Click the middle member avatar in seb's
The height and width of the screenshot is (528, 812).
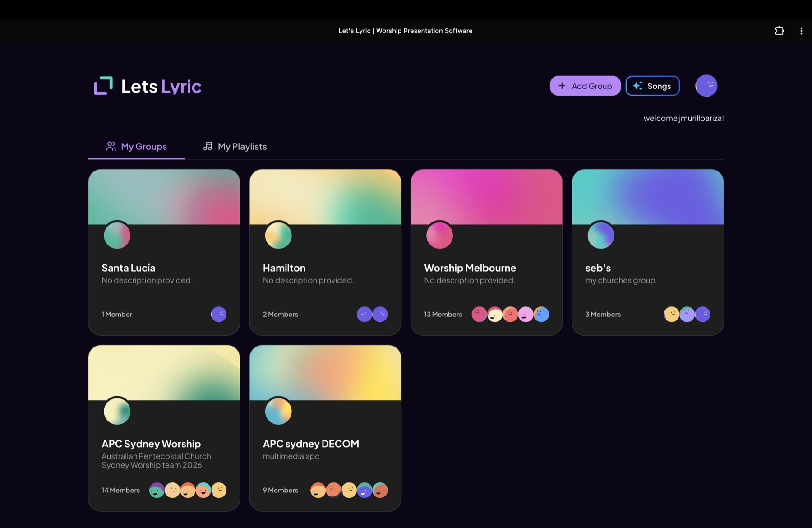687,314
